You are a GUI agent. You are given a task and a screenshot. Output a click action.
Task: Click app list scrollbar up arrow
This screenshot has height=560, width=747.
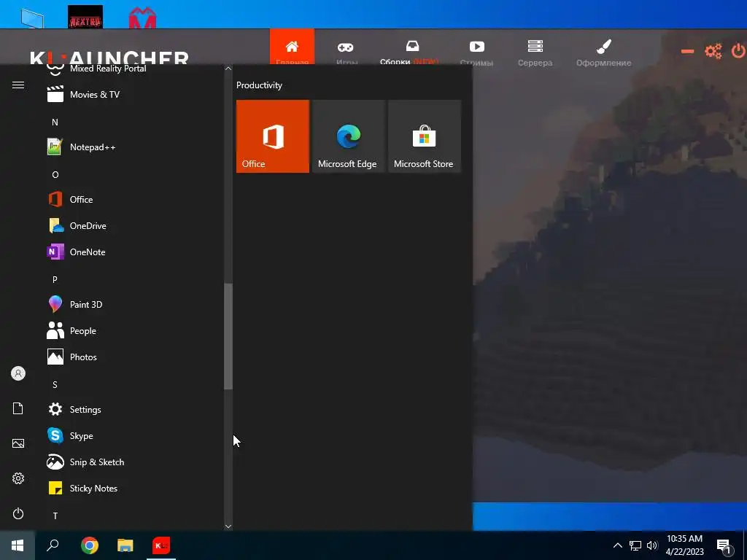[x=228, y=69]
